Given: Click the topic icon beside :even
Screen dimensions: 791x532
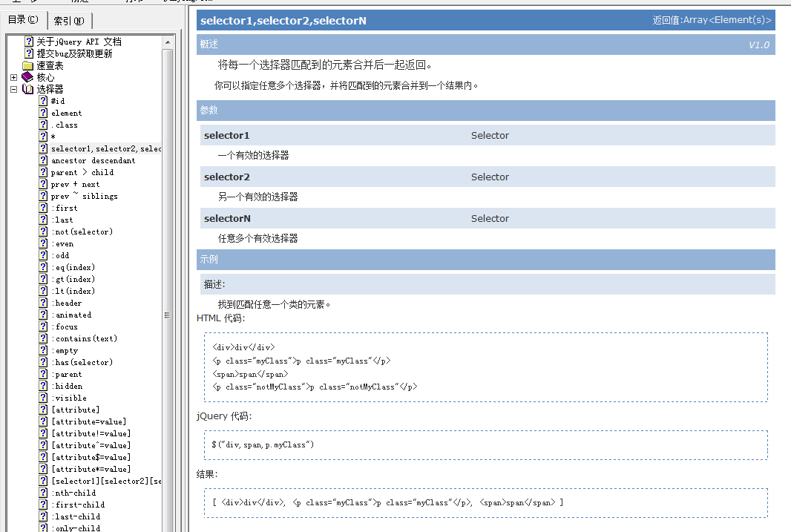Looking at the screenshot, I should coord(43,243).
